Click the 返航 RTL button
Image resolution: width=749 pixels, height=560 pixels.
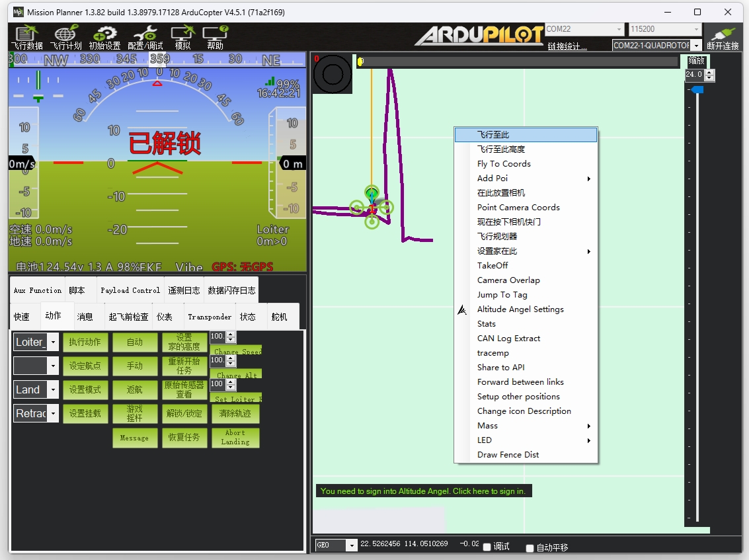click(x=135, y=390)
